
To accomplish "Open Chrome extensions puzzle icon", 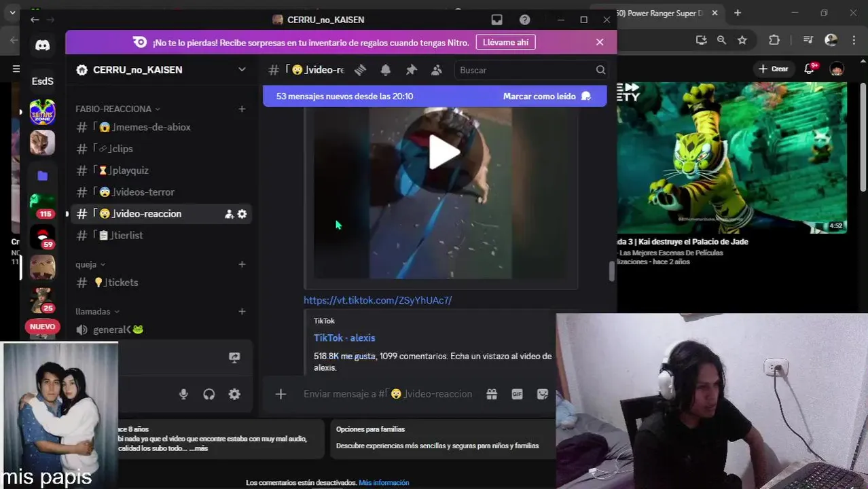I will click(x=774, y=40).
